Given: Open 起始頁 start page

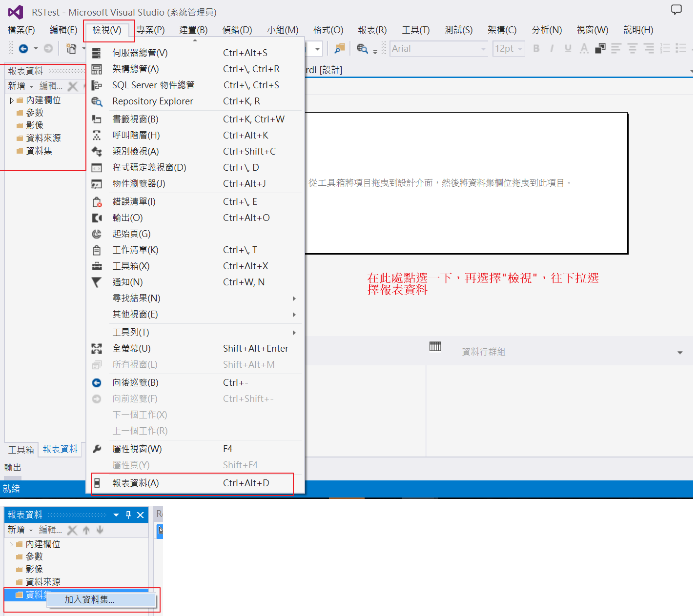Looking at the screenshot, I should point(195,234).
